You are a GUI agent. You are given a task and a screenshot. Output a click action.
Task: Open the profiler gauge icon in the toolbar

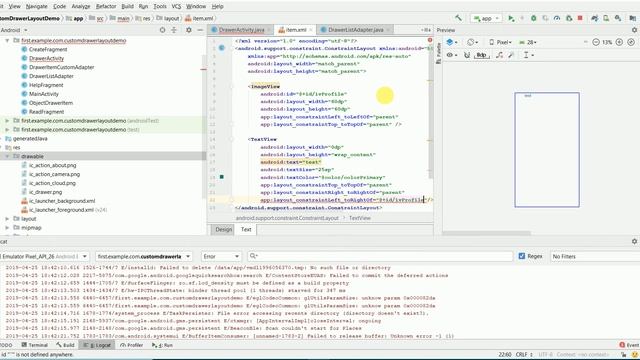point(557,18)
